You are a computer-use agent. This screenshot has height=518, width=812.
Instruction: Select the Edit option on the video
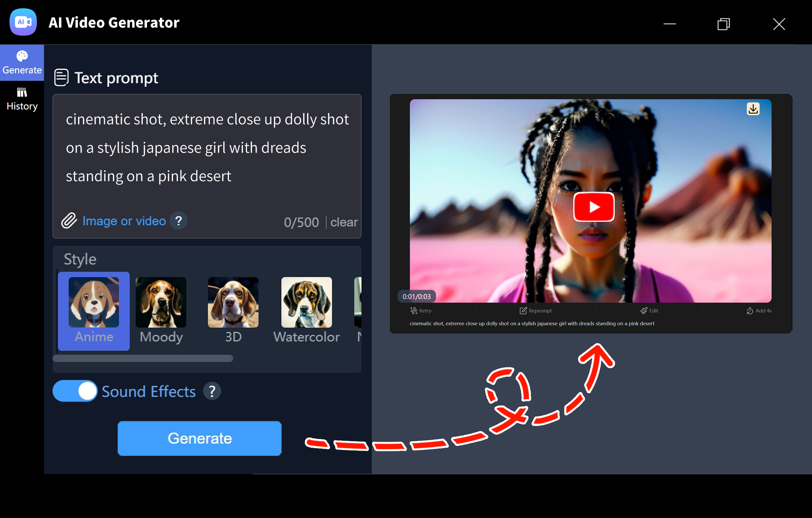[x=649, y=310]
